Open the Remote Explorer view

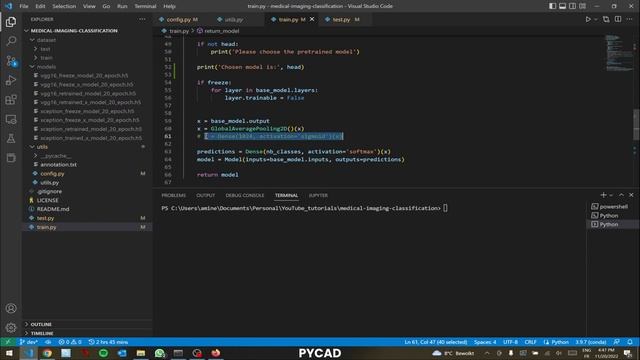click(x=11, y=119)
